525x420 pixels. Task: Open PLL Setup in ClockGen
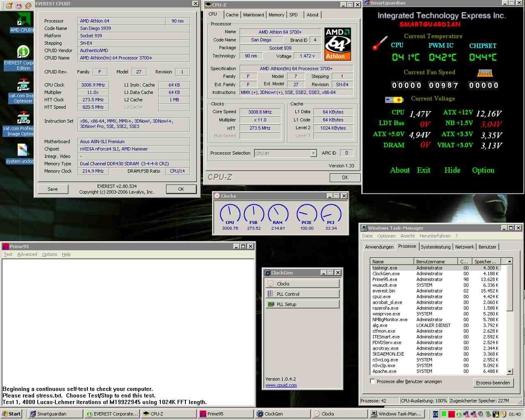(x=302, y=304)
